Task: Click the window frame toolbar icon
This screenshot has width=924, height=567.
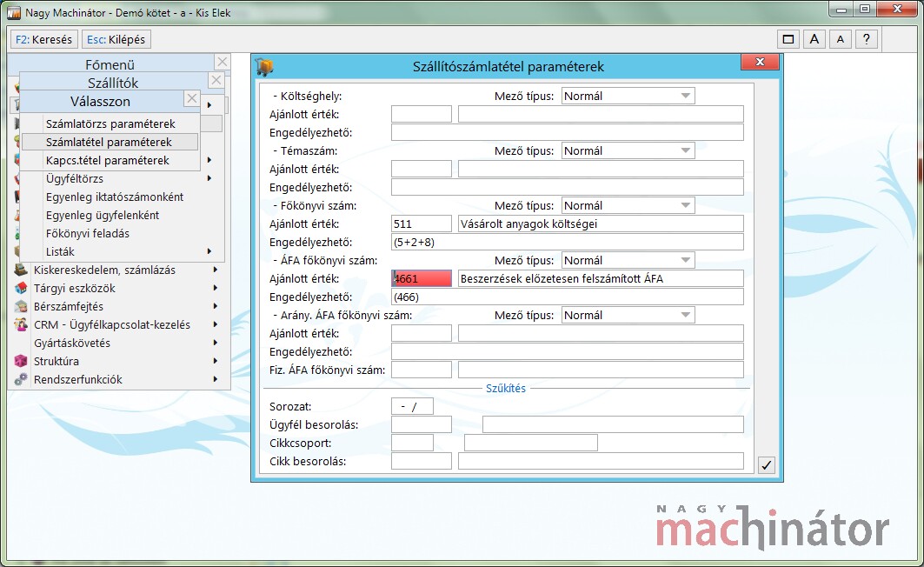Action: click(788, 39)
